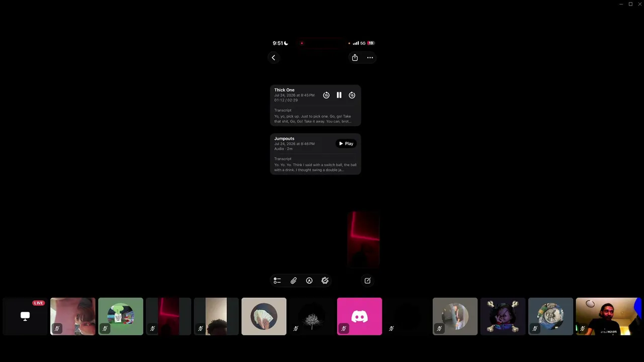Click muted mic icon on Discord logo tile

coord(344,329)
